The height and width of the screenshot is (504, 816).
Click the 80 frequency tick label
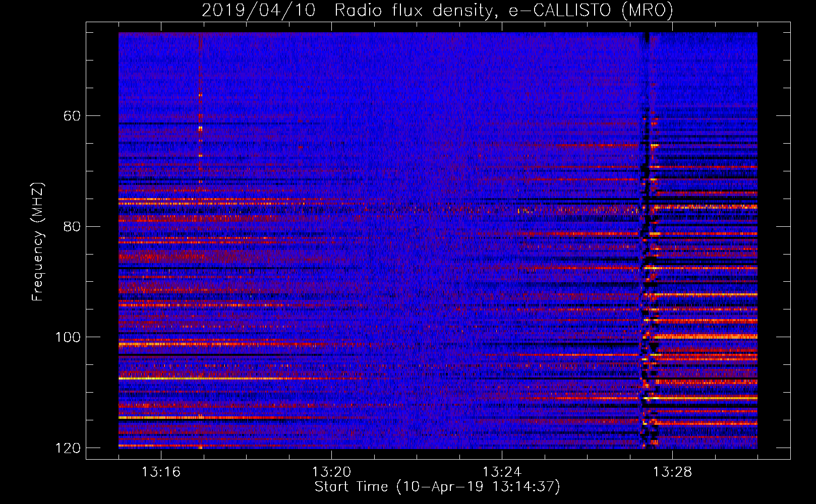point(72,226)
